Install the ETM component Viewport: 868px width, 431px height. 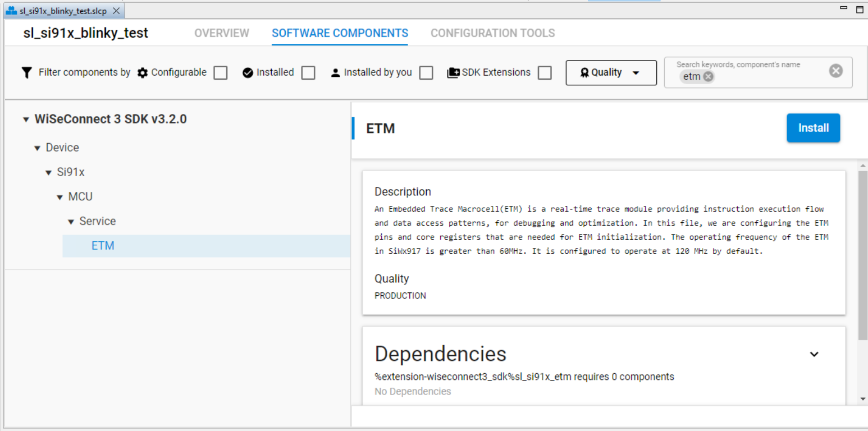(x=813, y=128)
